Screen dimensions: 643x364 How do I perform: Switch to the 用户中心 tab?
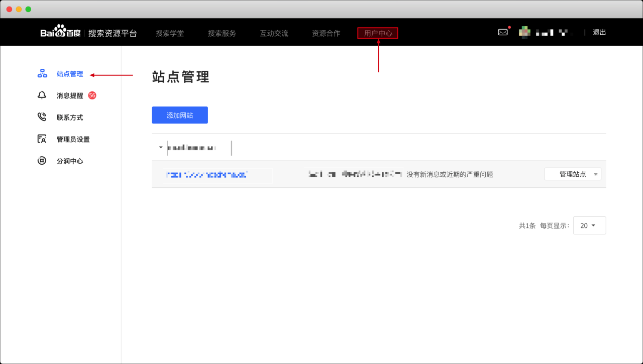(x=377, y=33)
